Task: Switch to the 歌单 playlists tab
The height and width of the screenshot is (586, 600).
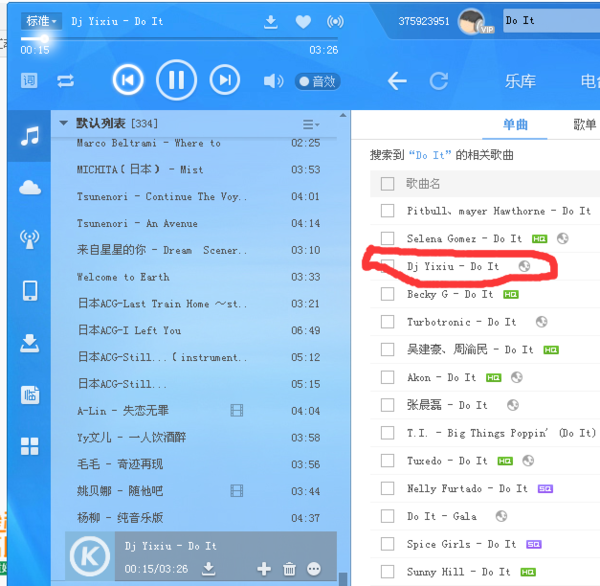Action: click(x=584, y=124)
